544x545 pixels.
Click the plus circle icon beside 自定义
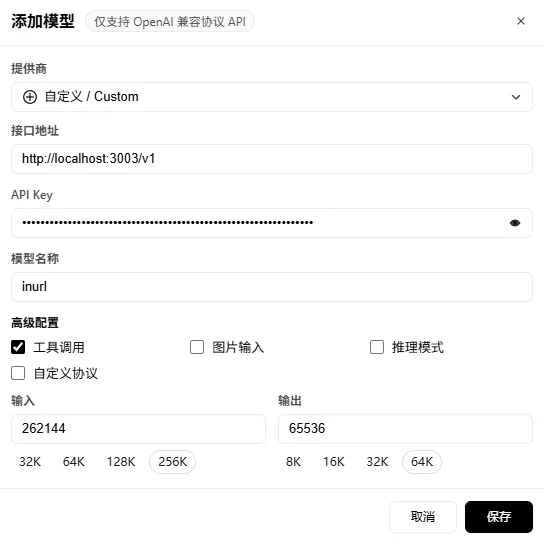click(x=30, y=97)
